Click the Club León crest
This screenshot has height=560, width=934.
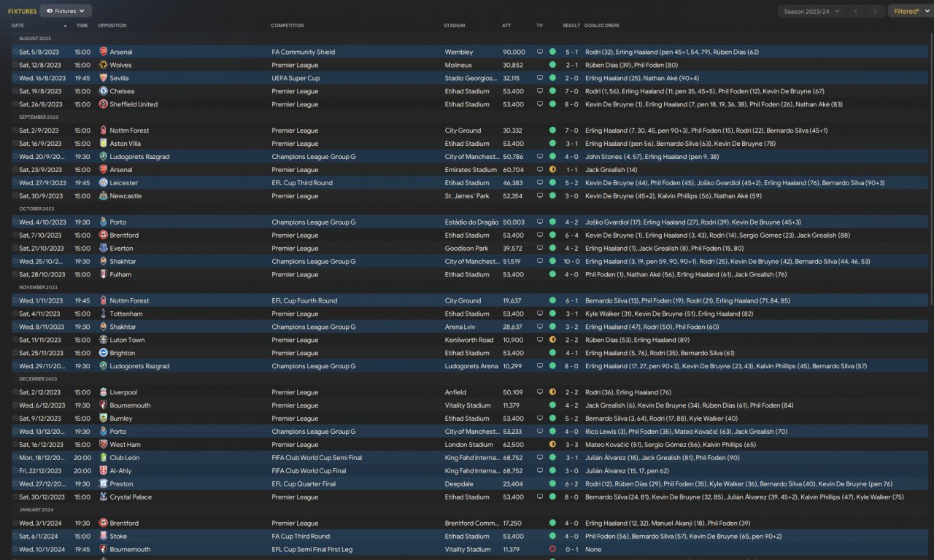(x=103, y=458)
